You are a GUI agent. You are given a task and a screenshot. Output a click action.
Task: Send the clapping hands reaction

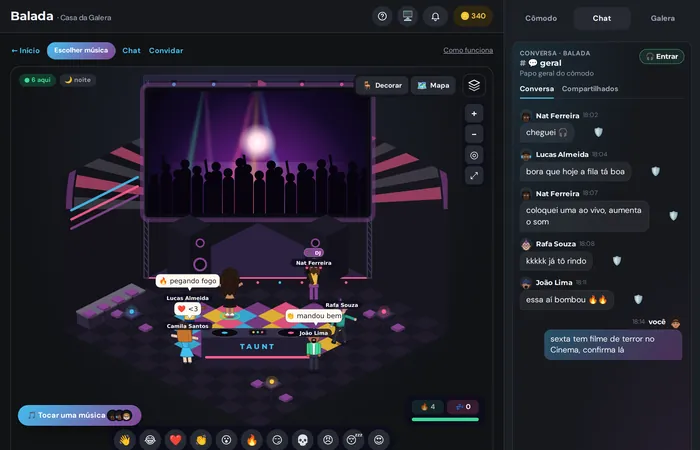pos(201,440)
